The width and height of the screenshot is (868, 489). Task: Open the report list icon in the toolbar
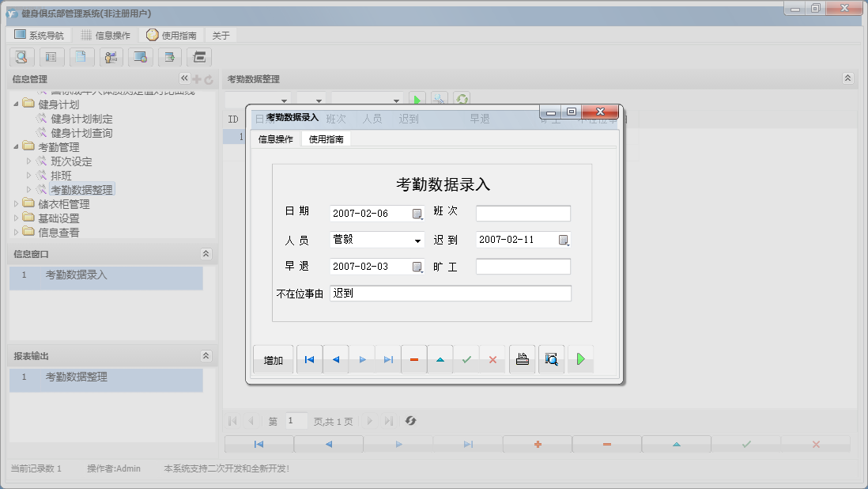coord(51,57)
